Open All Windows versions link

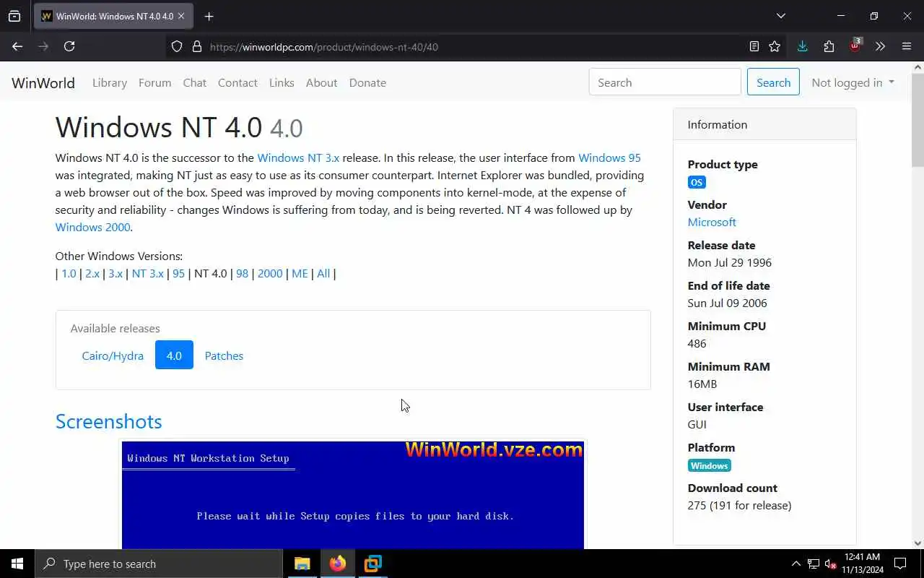pyautogui.click(x=323, y=273)
